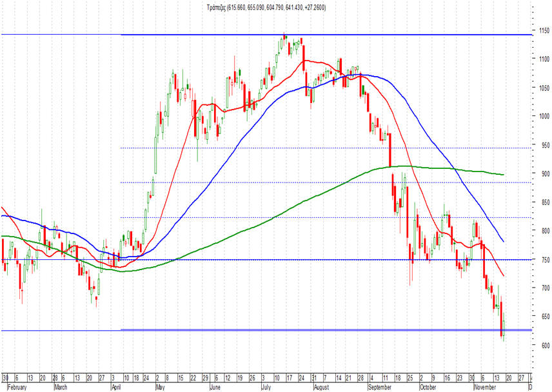Image resolution: width=552 pixels, height=392 pixels.
Task: Click date label 23 on the time axis
Action: click(x=459, y=378)
